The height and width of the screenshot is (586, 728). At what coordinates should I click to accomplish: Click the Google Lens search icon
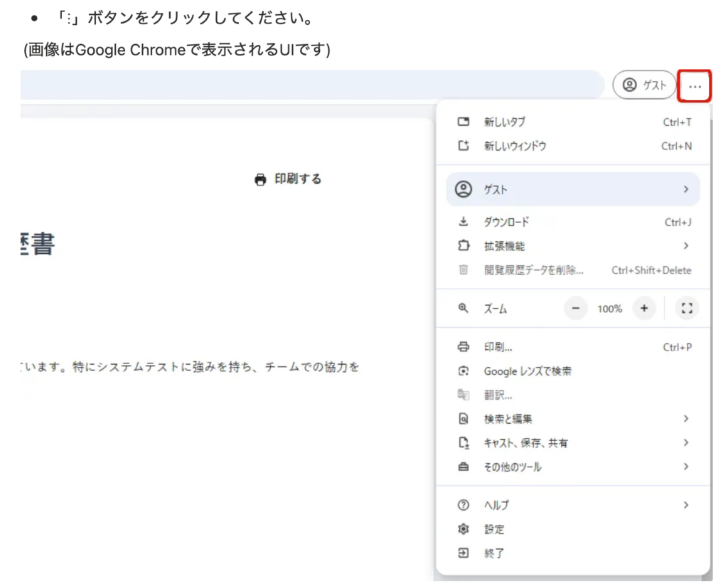point(464,371)
